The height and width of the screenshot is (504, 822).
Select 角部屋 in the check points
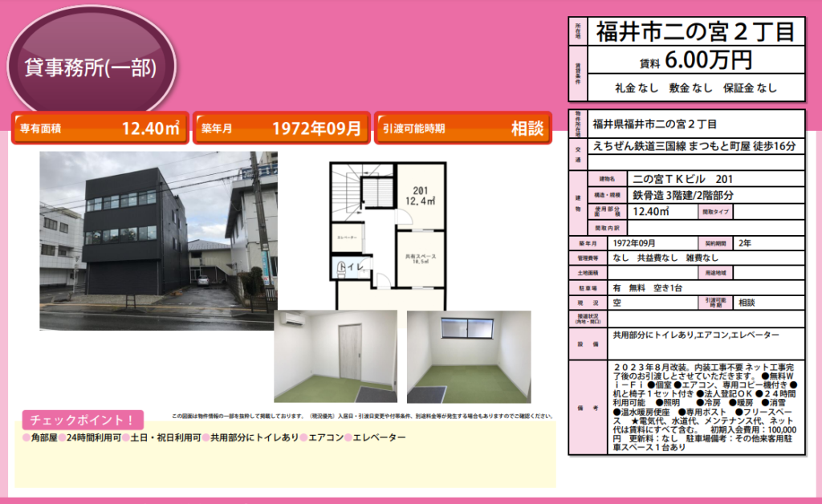pos(44,437)
